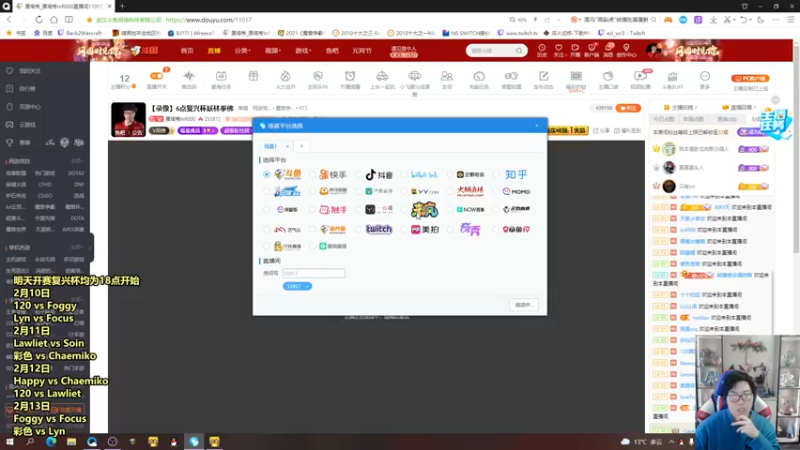Click the gift box icon in streamer toolbar
800x450 pixels.
(253, 77)
